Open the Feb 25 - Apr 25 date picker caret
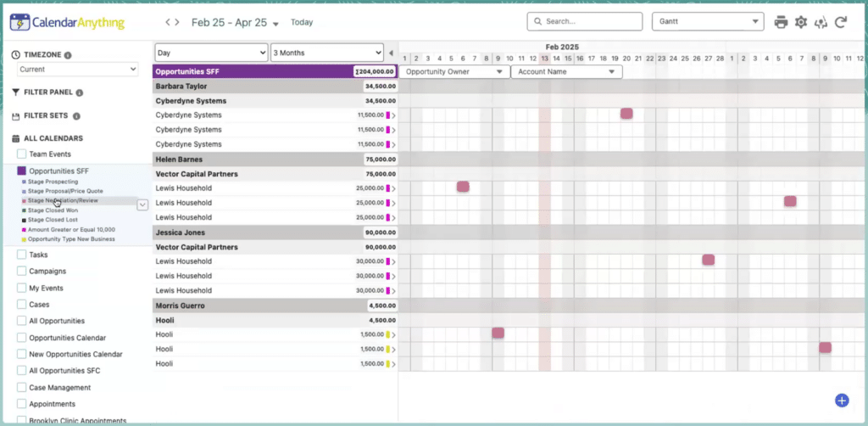 (x=275, y=24)
